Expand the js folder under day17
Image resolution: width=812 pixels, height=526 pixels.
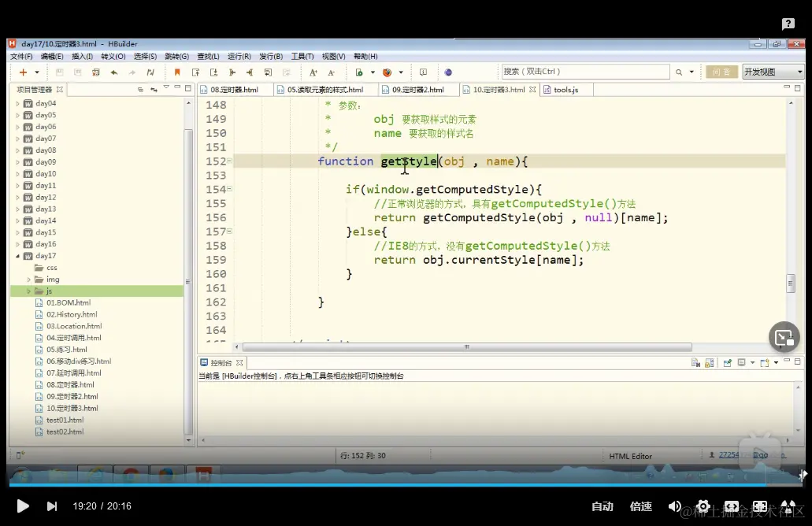pyautogui.click(x=29, y=291)
